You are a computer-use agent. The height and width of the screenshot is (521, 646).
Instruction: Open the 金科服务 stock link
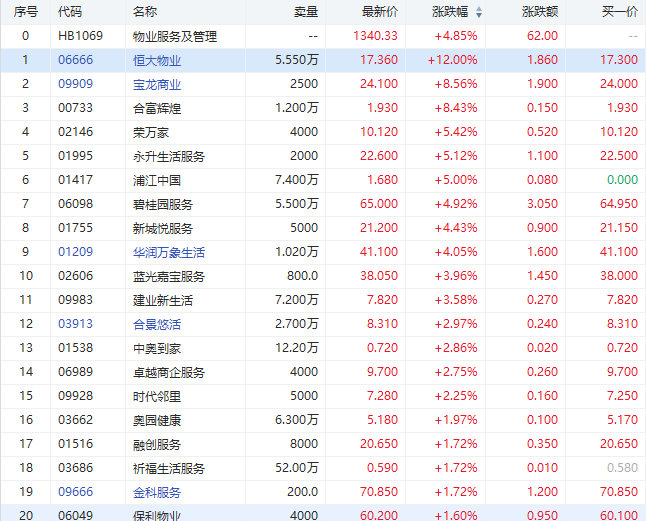157,493
